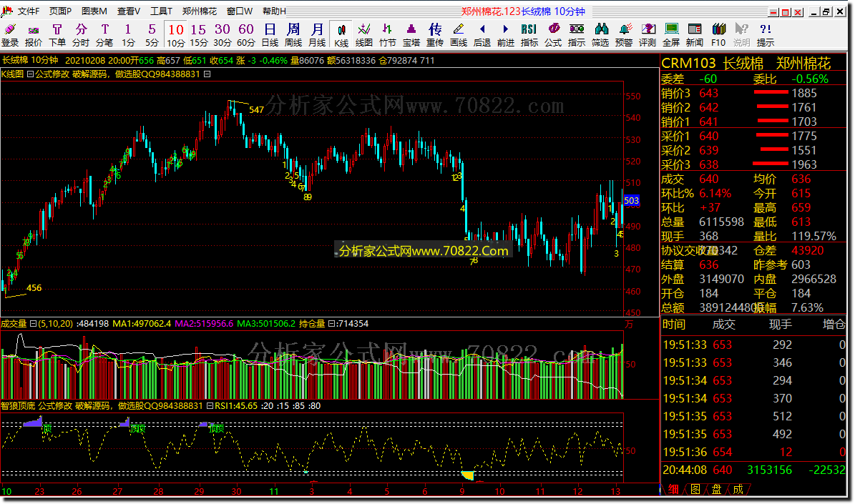Click the 说明 help pointer icon
The width and height of the screenshot is (855, 504).
(741, 35)
